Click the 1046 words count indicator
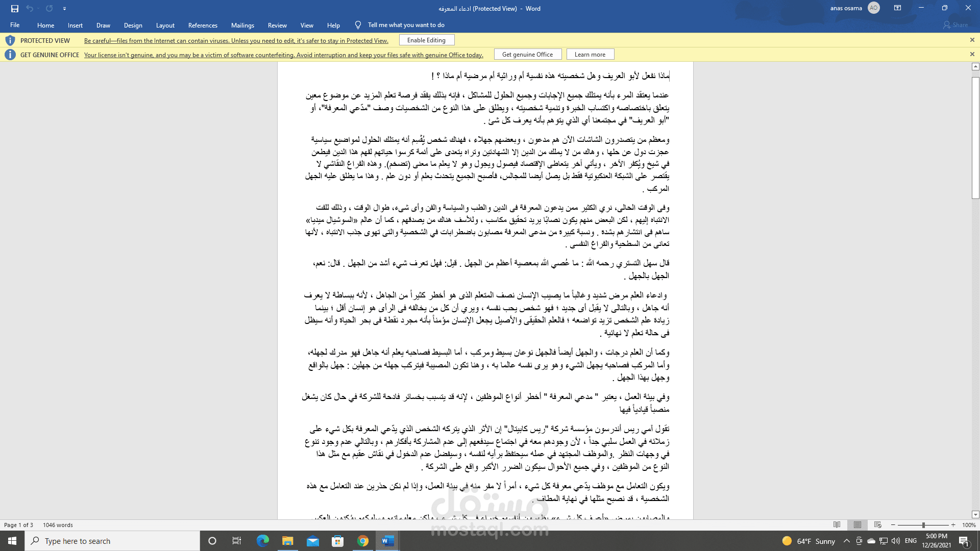The image size is (980, 551). click(x=58, y=525)
